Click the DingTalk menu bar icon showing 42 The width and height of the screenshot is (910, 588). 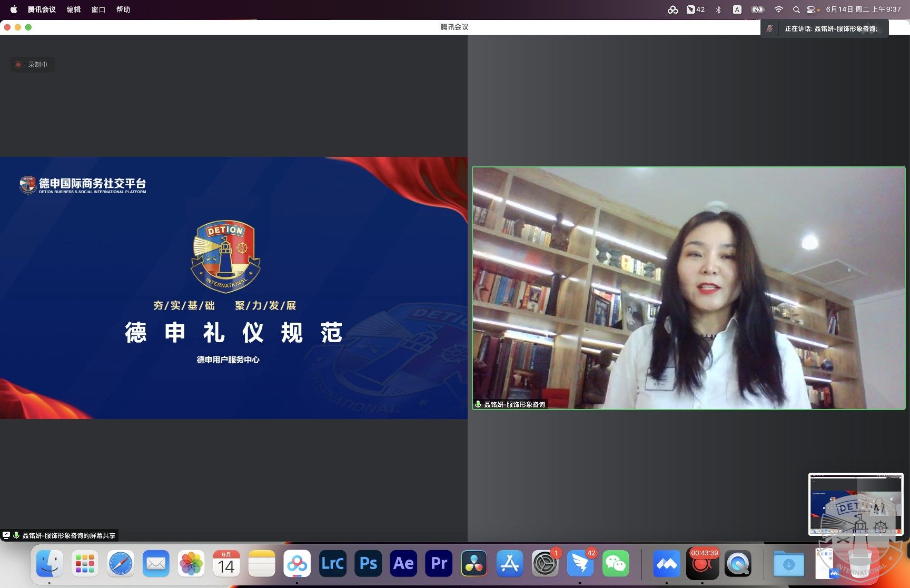(696, 9)
